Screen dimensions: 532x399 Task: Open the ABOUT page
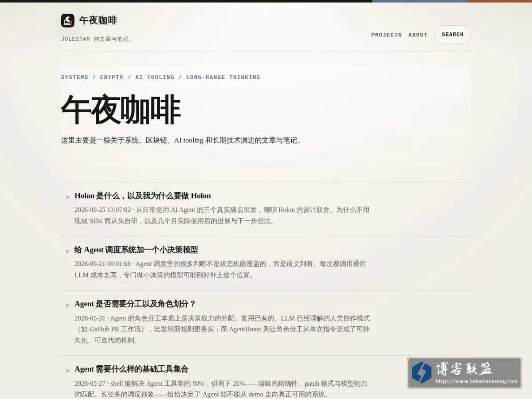[x=418, y=35]
